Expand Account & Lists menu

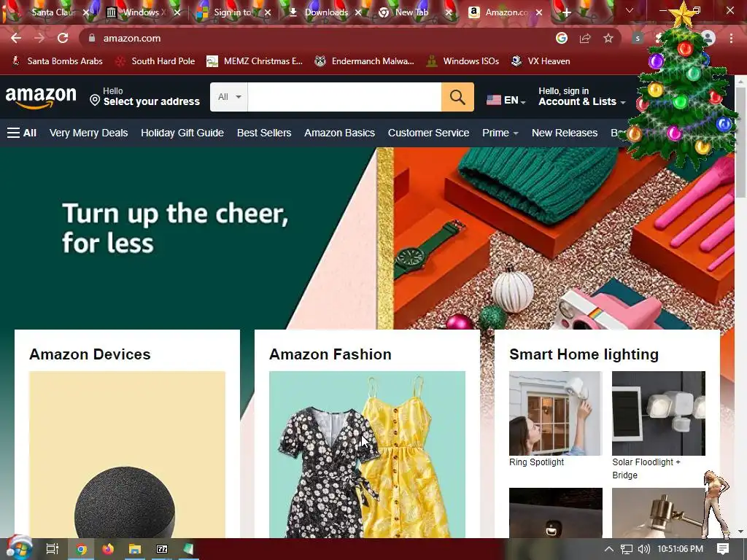(x=581, y=97)
